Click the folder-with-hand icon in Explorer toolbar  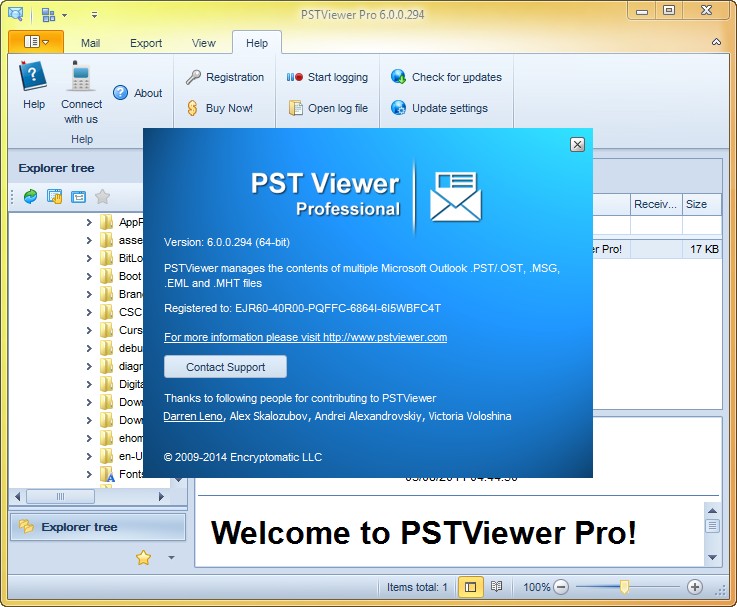[x=55, y=197]
